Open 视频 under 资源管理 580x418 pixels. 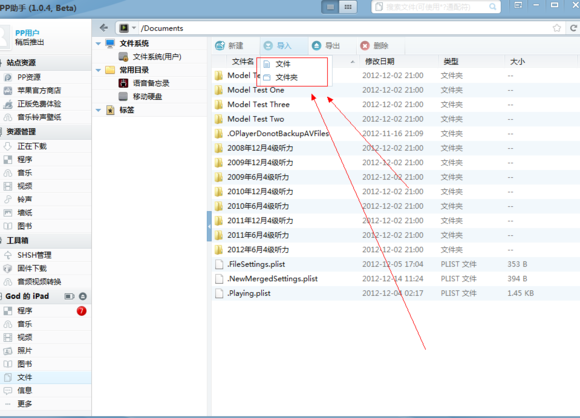coord(24,186)
